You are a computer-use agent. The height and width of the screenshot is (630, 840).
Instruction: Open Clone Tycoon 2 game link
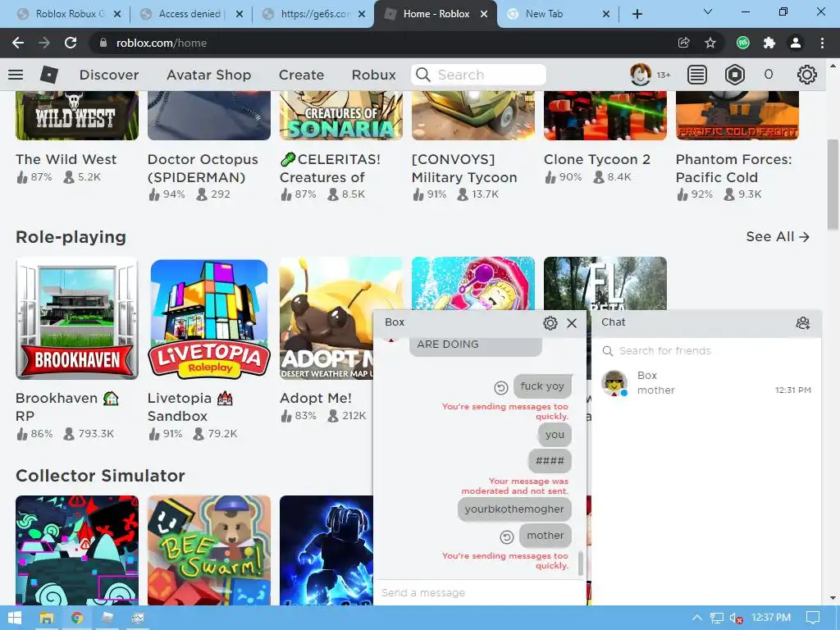point(597,159)
